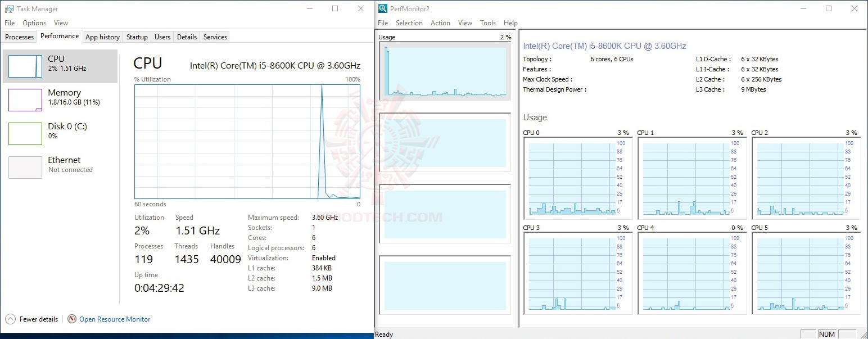Click the Threads count 1435
Viewport: 868px width, 339px height.
(x=187, y=259)
